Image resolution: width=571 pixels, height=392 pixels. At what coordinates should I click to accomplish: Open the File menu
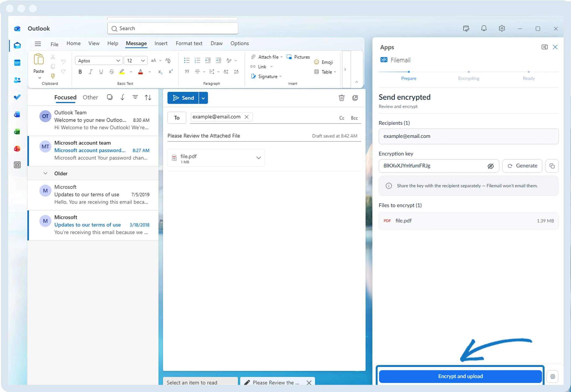(54, 44)
